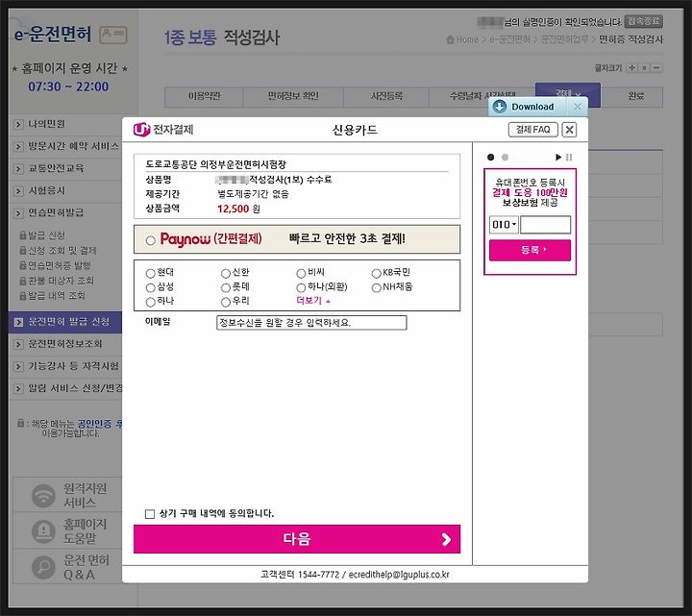Click the 운전면허업무 breadcrumb link

point(564,39)
